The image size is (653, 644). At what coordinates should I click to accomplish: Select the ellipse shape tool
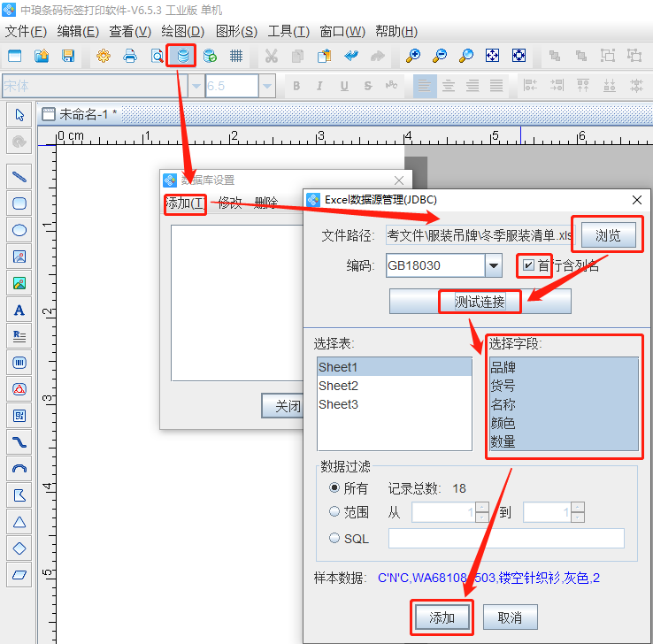pos(19,230)
